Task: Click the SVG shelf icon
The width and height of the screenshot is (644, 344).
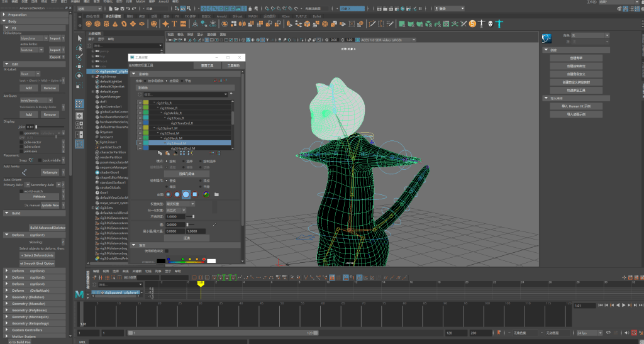Action: click(x=183, y=24)
